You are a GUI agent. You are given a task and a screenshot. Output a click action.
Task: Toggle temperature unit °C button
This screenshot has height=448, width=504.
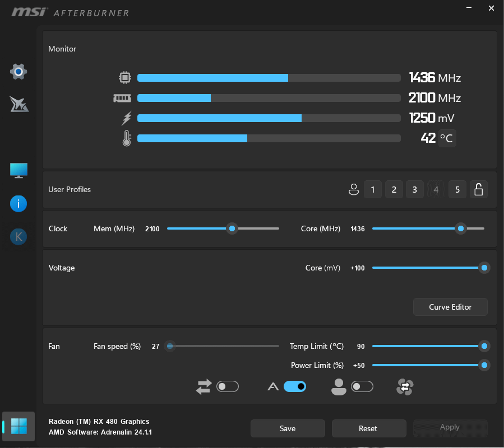(x=447, y=138)
